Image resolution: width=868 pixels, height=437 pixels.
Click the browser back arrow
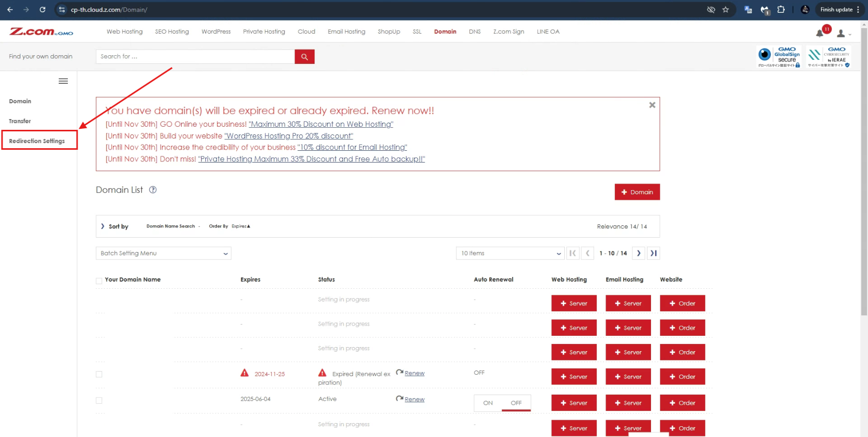[x=10, y=10]
